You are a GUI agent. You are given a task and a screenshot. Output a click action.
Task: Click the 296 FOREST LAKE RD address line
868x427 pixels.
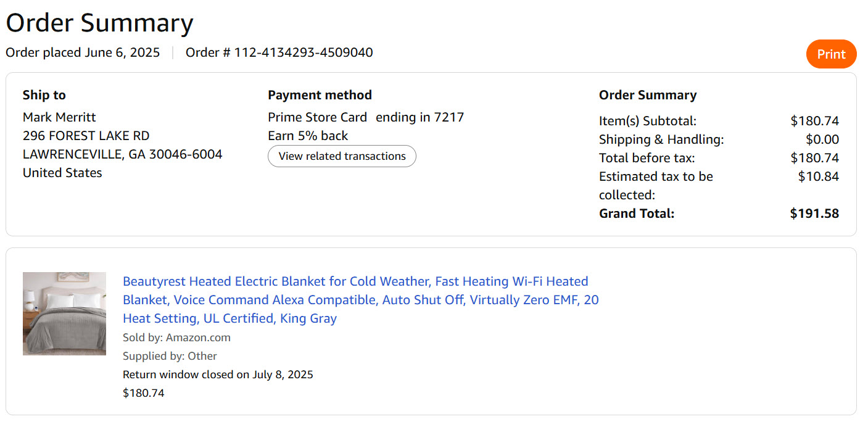coord(86,136)
